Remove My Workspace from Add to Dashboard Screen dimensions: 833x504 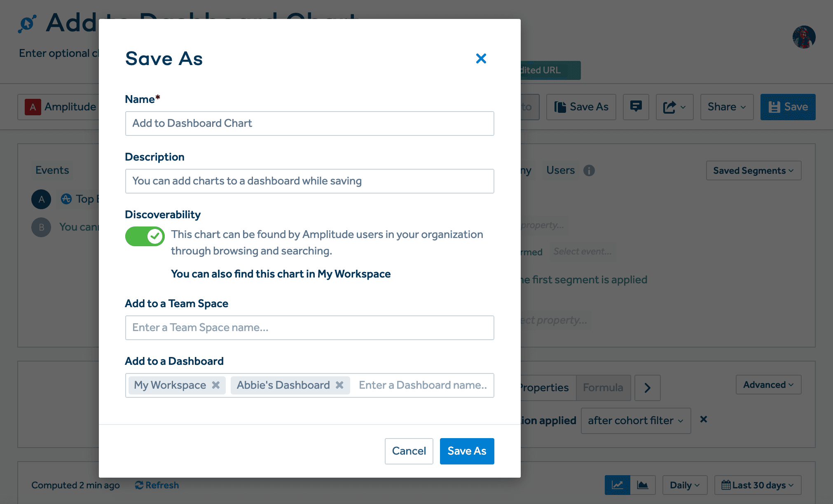tap(215, 385)
